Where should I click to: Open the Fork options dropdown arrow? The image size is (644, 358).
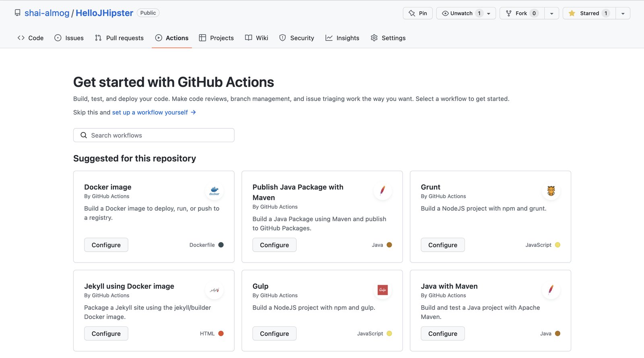(551, 13)
